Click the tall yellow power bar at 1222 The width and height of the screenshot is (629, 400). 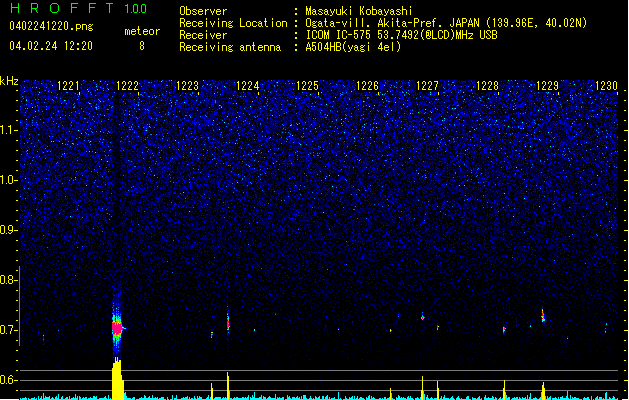coord(117,378)
